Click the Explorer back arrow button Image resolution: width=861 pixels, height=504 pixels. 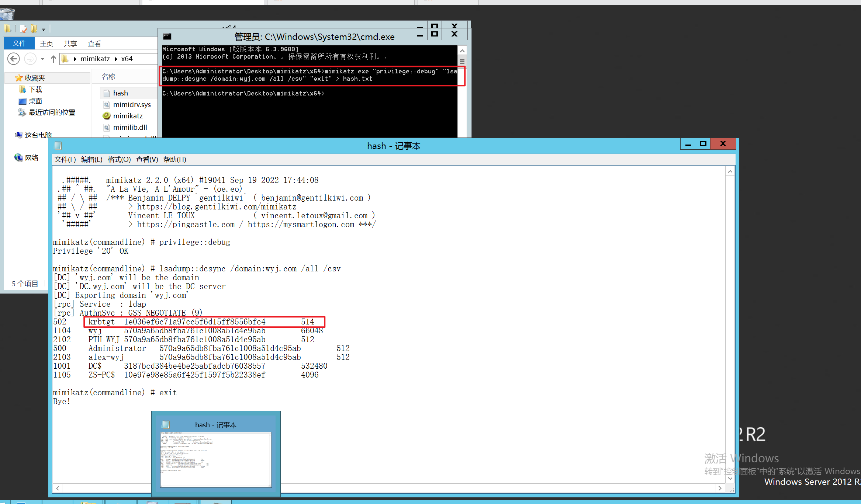tap(14, 59)
